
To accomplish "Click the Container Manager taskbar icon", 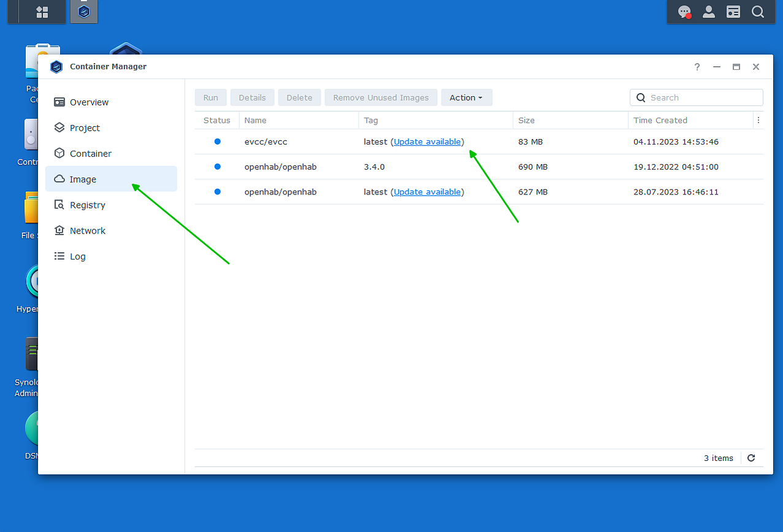I will (x=84, y=12).
